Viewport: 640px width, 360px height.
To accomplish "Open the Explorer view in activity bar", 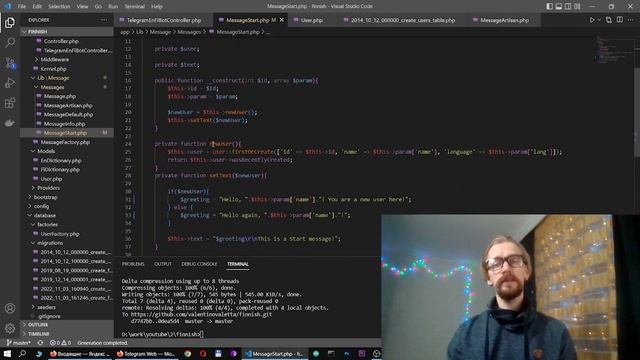I will click(x=10, y=22).
